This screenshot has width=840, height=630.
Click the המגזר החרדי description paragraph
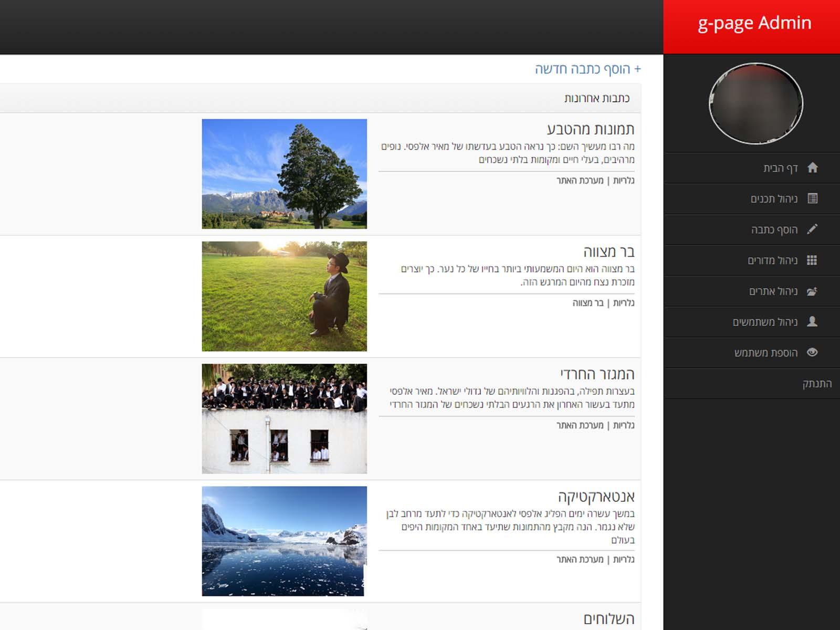click(x=512, y=397)
